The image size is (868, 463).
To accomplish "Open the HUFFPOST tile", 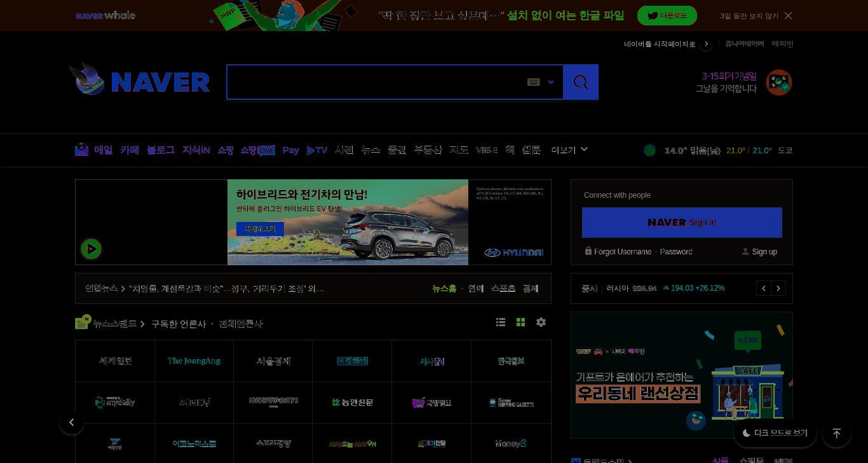I will point(273,402).
